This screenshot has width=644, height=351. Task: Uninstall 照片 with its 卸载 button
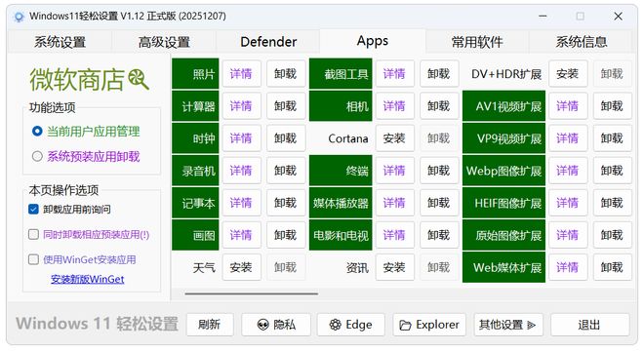(x=286, y=74)
